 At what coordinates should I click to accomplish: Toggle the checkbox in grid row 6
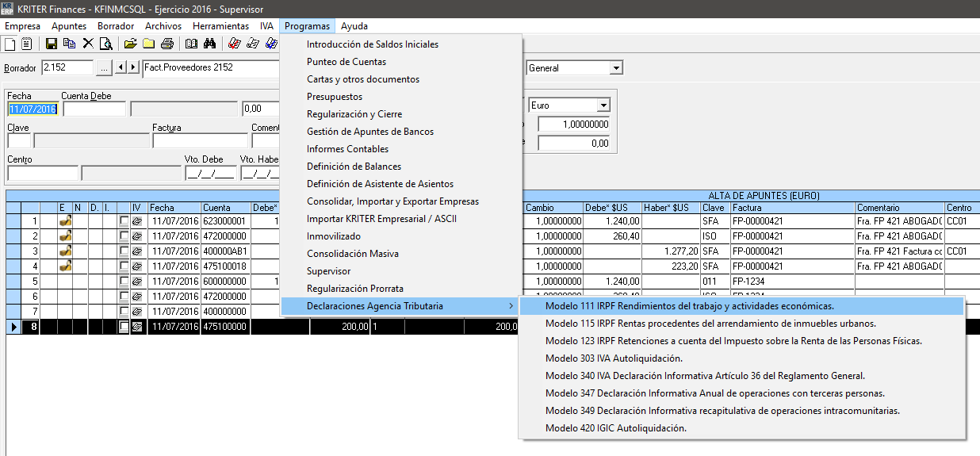(124, 296)
